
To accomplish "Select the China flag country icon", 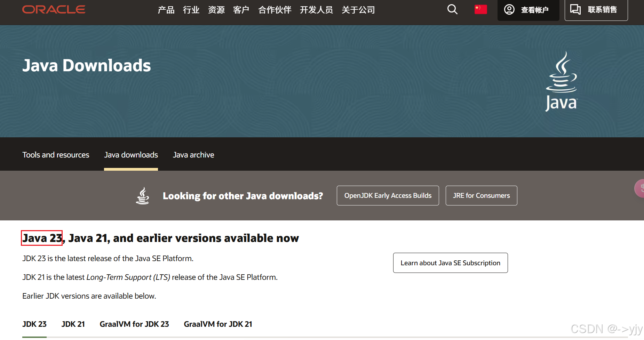I will (480, 9).
